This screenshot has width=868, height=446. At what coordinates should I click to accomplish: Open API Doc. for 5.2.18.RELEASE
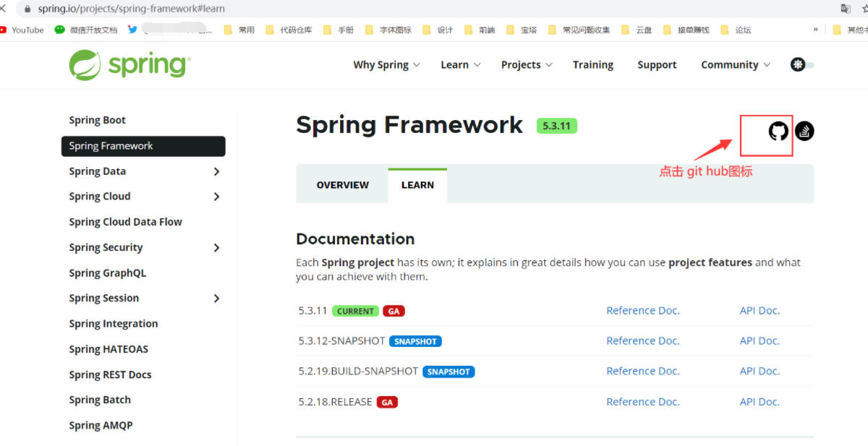click(759, 402)
